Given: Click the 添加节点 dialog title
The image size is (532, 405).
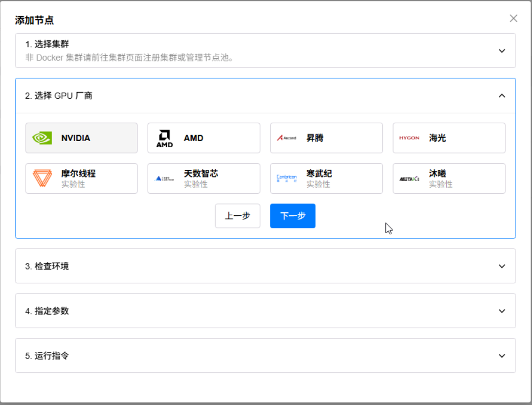Looking at the screenshot, I should [x=34, y=20].
